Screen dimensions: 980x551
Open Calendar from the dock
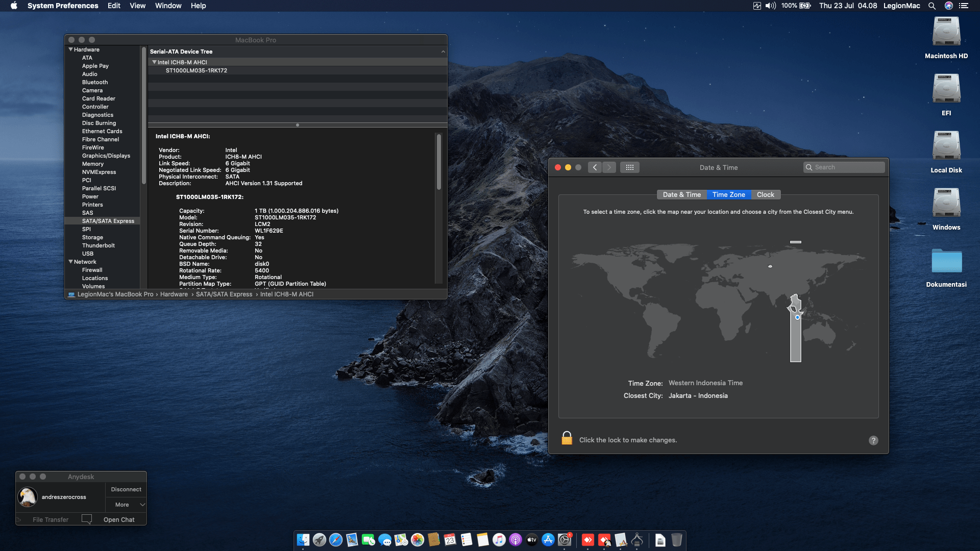coord(450,540)
